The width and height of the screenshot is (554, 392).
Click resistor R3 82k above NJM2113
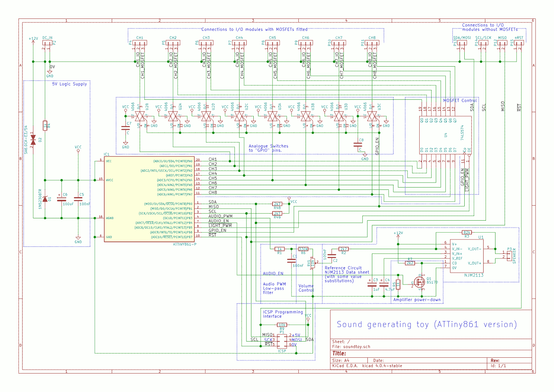click(x=467, y=233)
